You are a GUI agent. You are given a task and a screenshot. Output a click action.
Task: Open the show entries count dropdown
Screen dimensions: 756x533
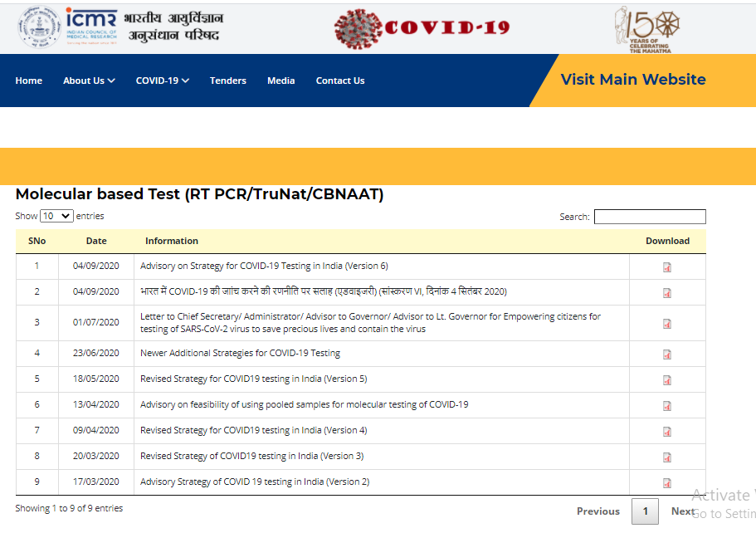click(x=57, y=216)
